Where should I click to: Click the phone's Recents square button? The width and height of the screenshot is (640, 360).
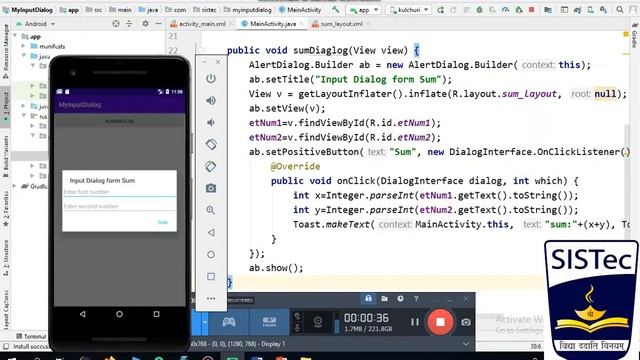[156, 314]
